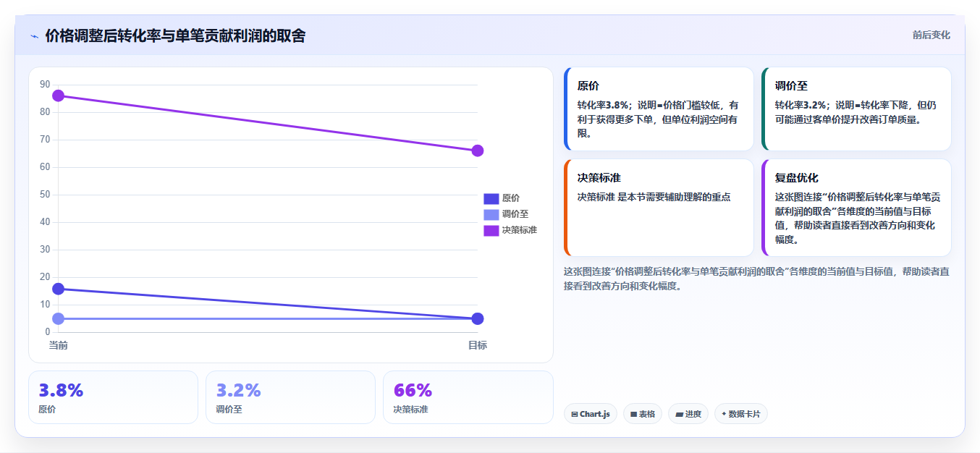This screenshot has width=980, height=453.
Task: Click the 数据卡片 tag chip
Action: [x=741, y=414]
